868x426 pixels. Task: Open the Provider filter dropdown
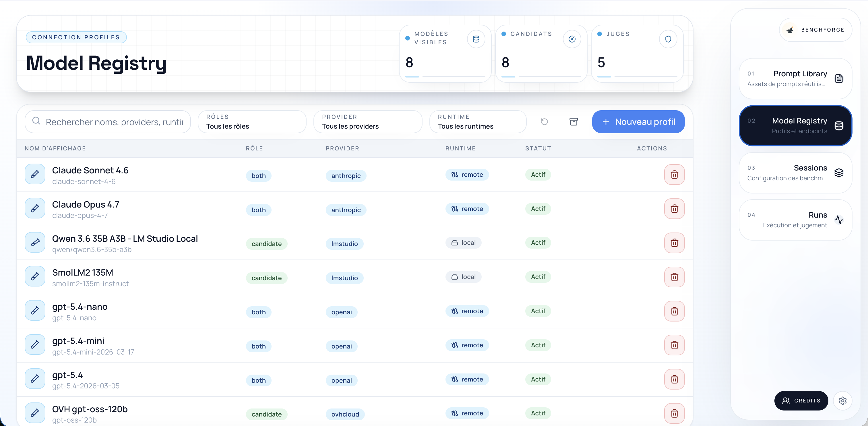pyautogui.click(x=368, y=122)
